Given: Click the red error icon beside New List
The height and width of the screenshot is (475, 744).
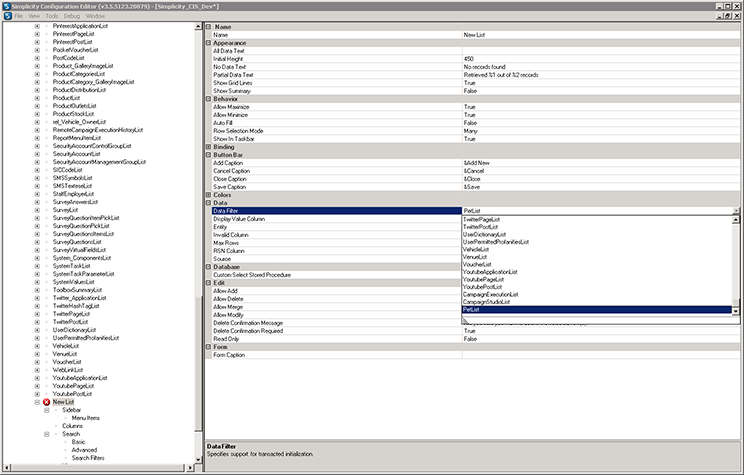Looking at the screenshot, I should 46,402.
